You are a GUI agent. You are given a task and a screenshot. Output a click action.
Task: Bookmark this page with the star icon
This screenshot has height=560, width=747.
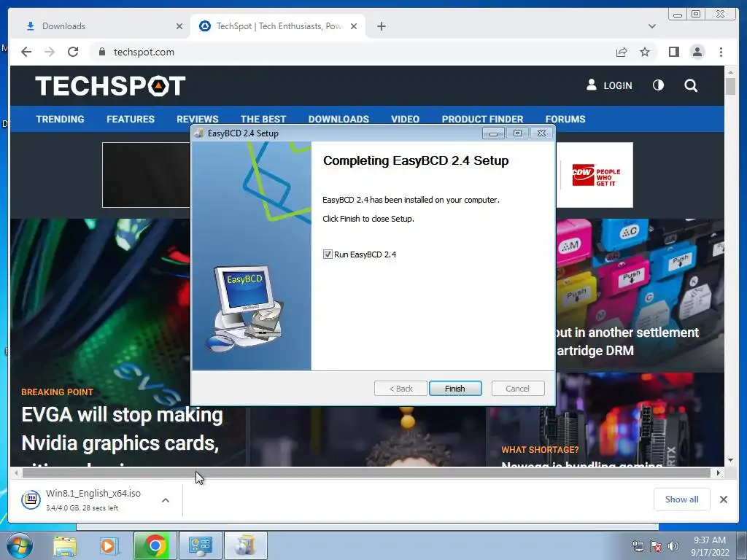[645, 52]
